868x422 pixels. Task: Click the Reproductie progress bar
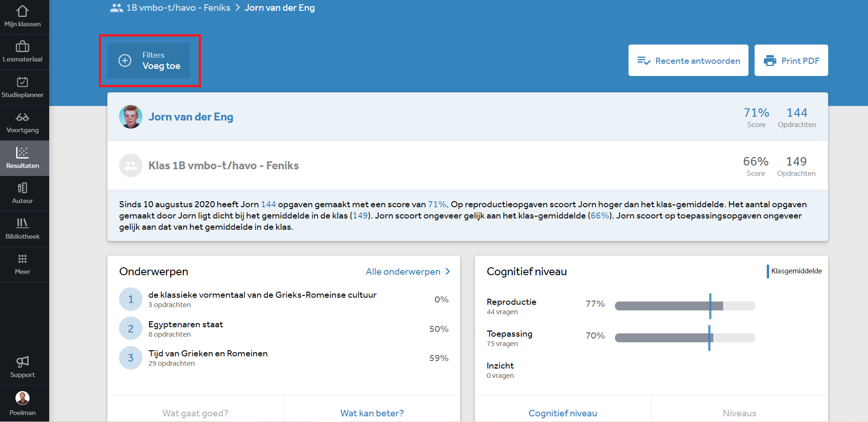click(x=685, y=306)
